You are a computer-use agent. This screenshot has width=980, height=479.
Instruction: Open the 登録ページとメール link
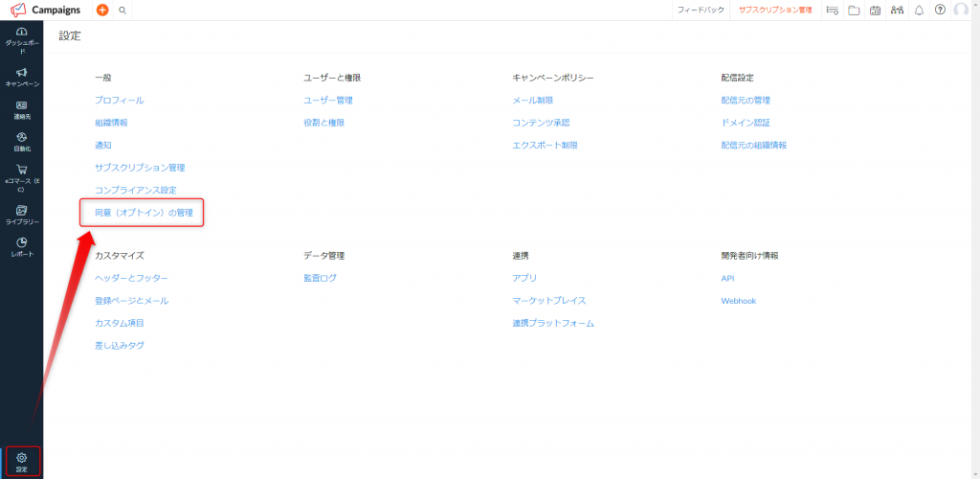(x=131, y=301)
